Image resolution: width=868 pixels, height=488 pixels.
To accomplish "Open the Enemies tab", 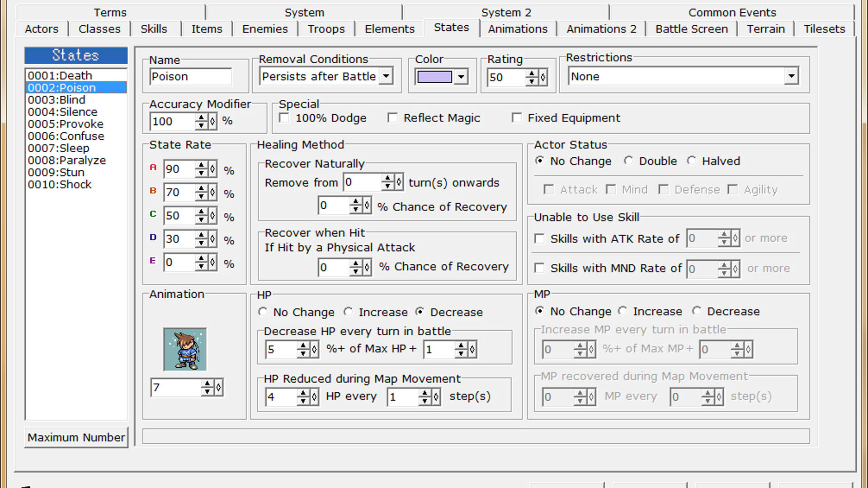I will (x=265, y=29).
